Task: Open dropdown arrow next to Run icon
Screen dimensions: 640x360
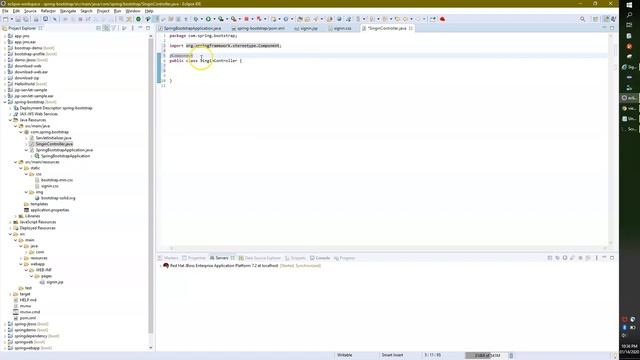Action: pos(214,19)
